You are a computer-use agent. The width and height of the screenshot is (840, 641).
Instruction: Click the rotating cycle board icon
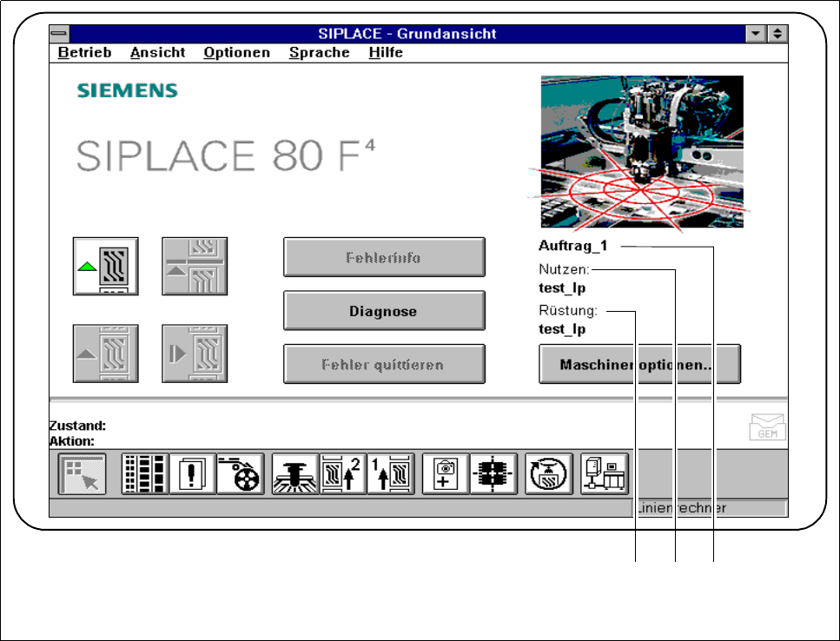(549, 474)
